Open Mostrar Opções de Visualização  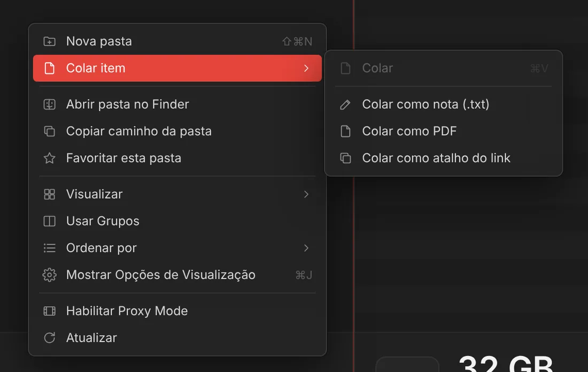(177, 275)
